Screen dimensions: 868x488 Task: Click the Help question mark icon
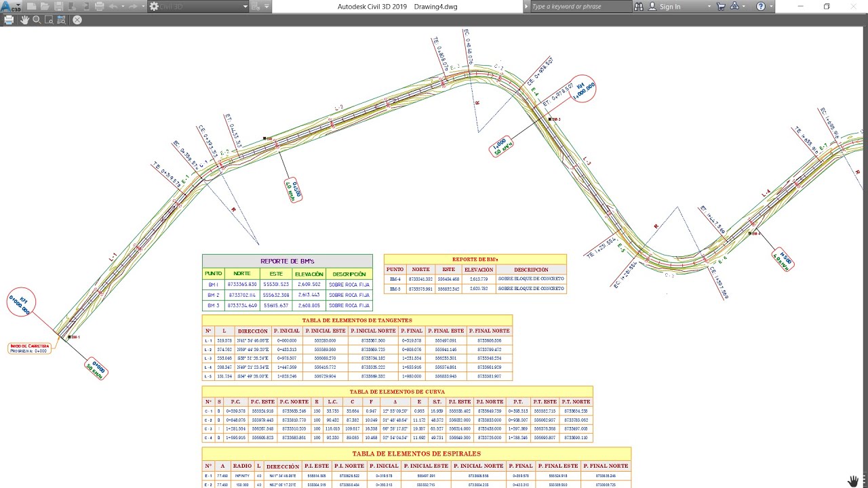tap(761, 6)
